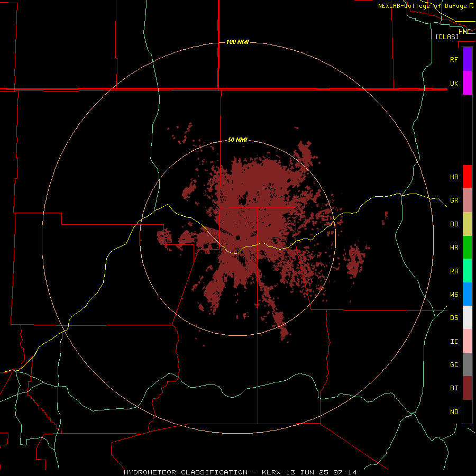Click the IC legend label
Image resolution: width=476 pixels, height=476 pixels.
click(454, 342)
